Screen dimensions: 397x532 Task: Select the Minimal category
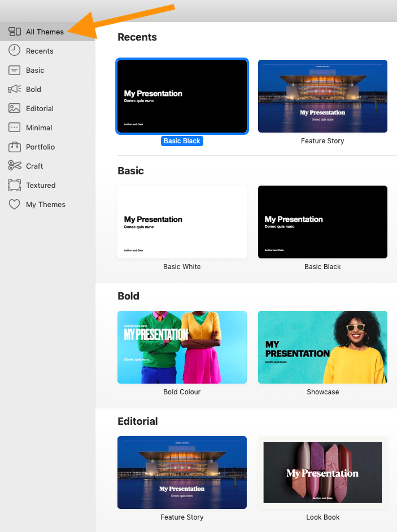pos(39,128)
